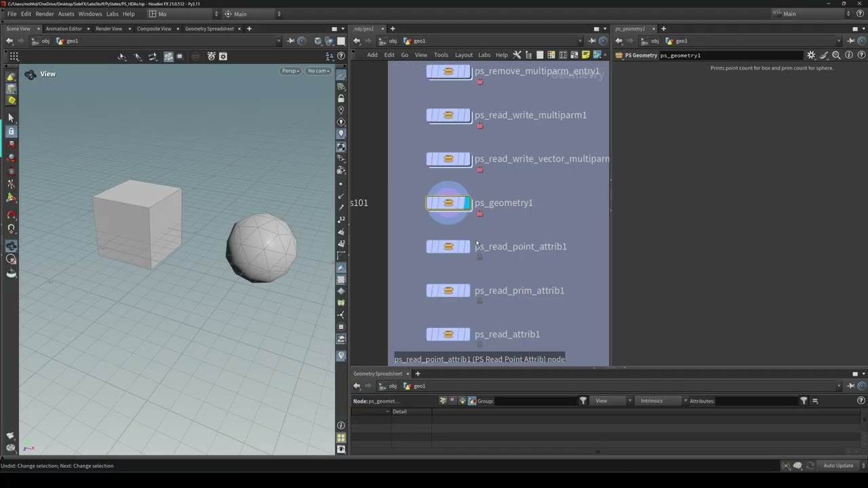Screen dimensions: 868x488
Task: Select the Select tool arrow in left toolbar
Action: point(11,119)
